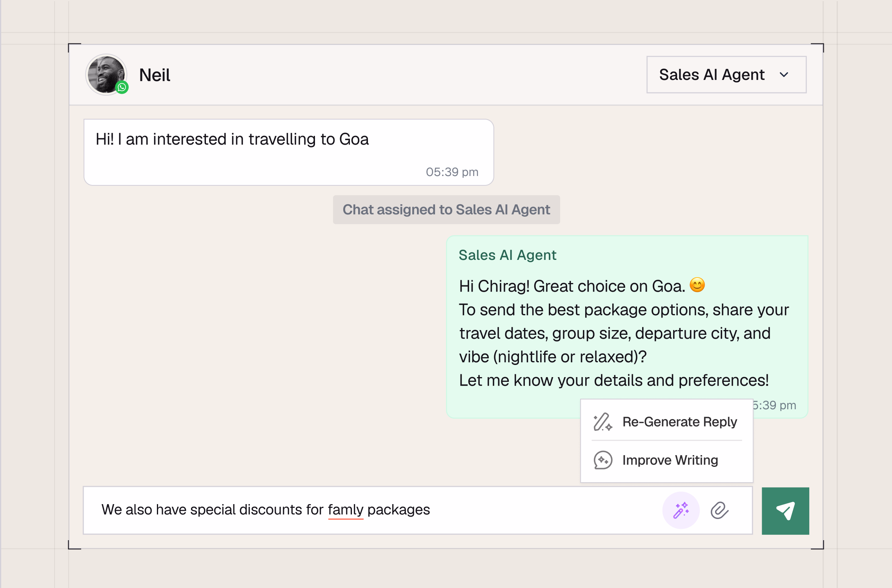The image size is (892, 588).
Task: Click the smiling emoji in the agent reply
Action: click(x=697, y=285)
